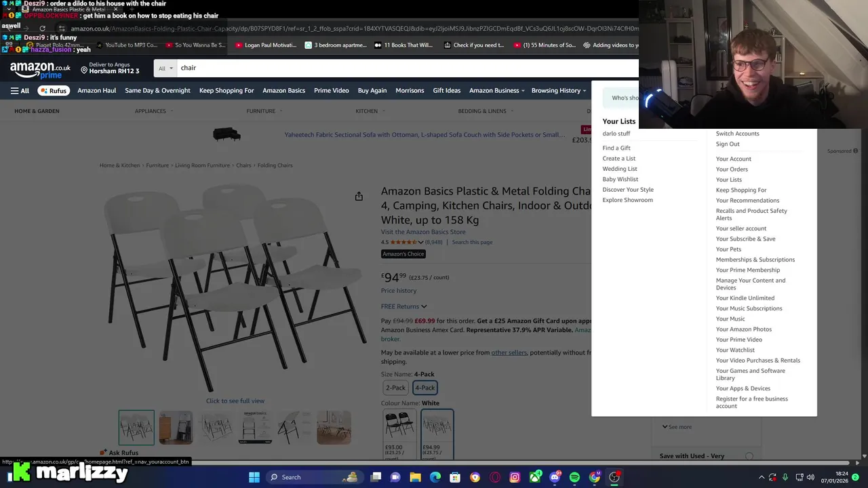Click the star rating of the product
Image resolution: width=868 pixels, height=488 pixels.
pyautogui.click(x=403, y=242)
